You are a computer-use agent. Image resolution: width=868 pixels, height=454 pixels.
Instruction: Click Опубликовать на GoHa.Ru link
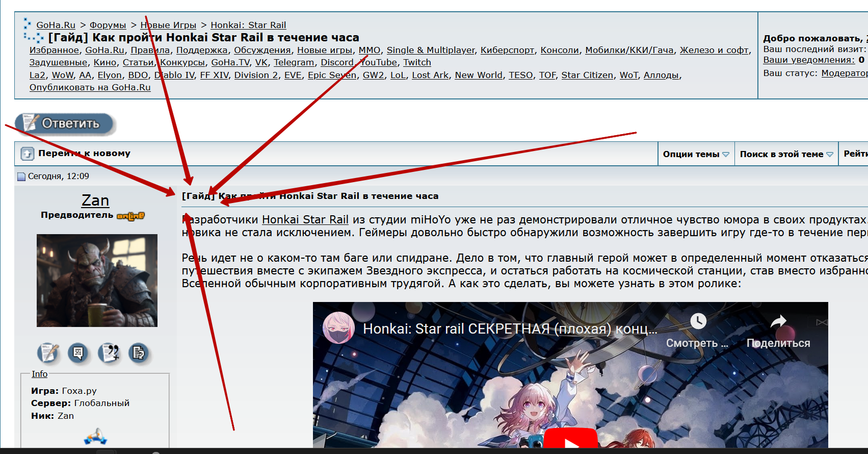(90, 87)
